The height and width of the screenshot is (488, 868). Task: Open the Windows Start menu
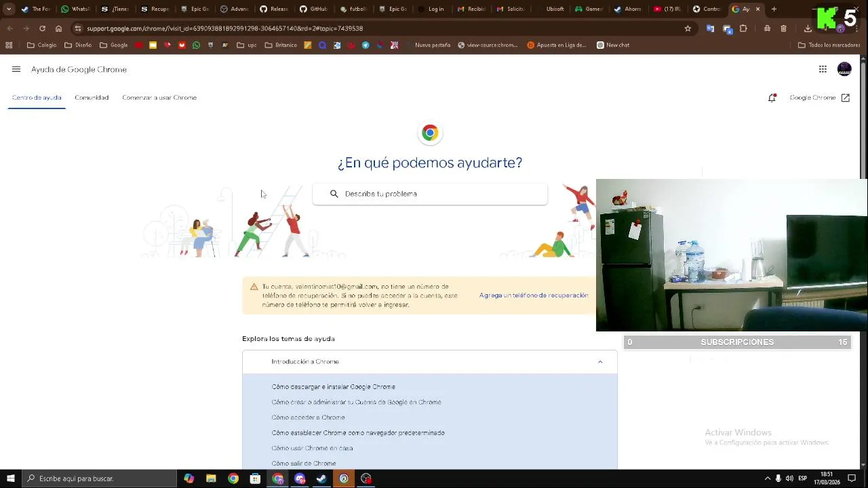[x=10, y=479]
